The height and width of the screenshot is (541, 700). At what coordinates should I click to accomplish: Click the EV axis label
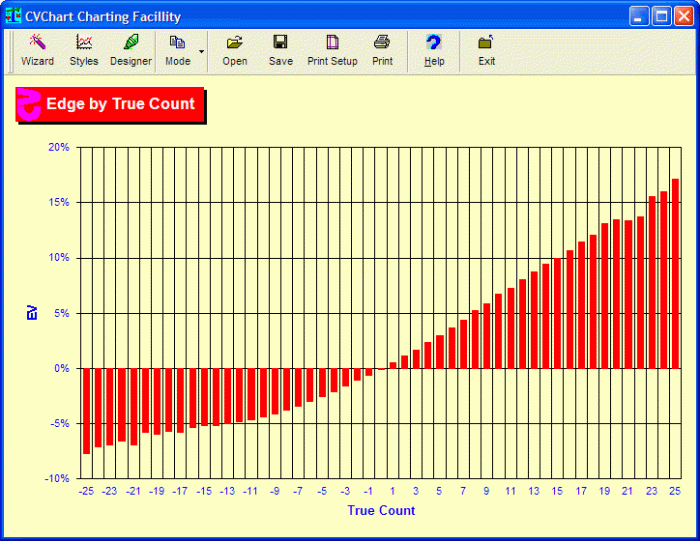[x=31, y=313]
